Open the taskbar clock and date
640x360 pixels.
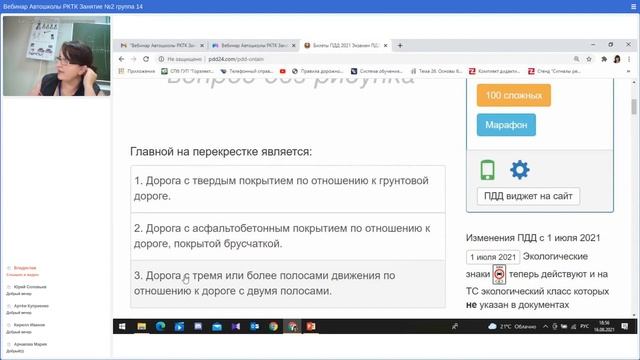click(604, 326)
